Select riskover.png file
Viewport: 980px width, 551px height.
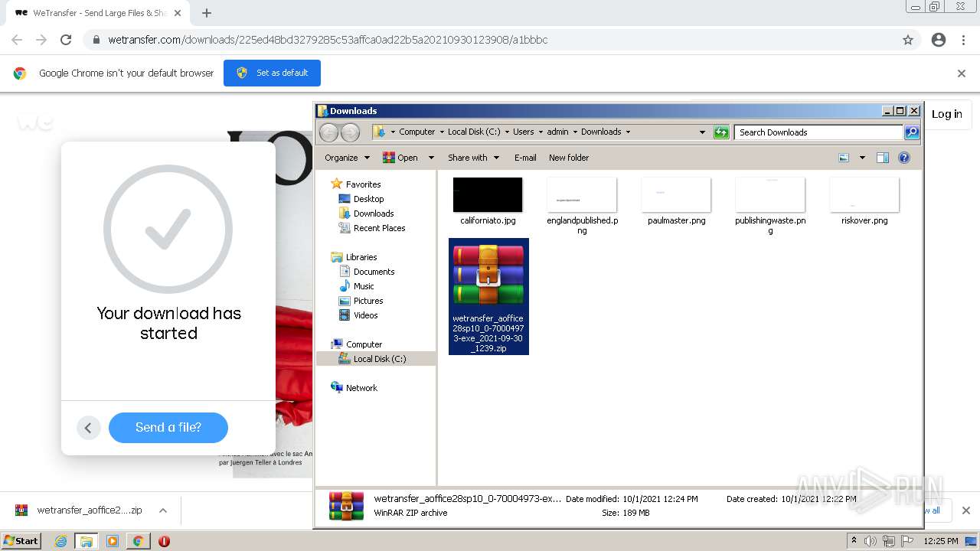(864, 201)
